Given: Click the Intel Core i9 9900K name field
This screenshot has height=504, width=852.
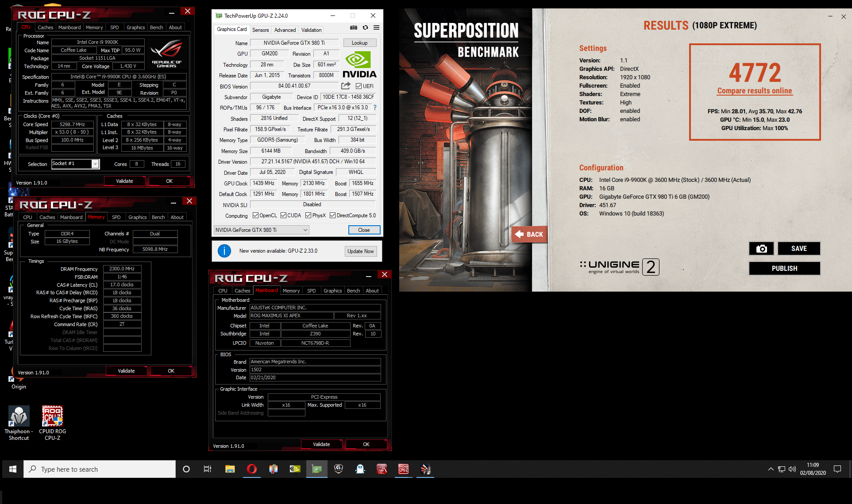Looking at the screenshot, I should click(x=97, y=42).
